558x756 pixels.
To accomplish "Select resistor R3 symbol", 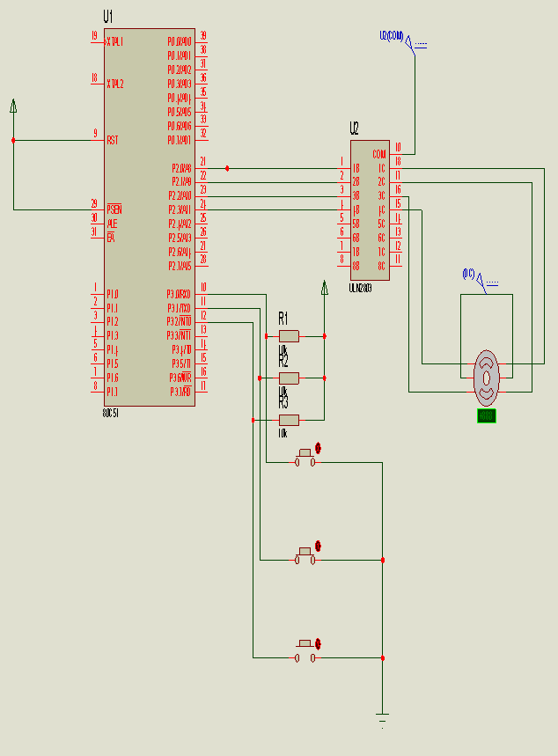I will [x=289, y=420].
